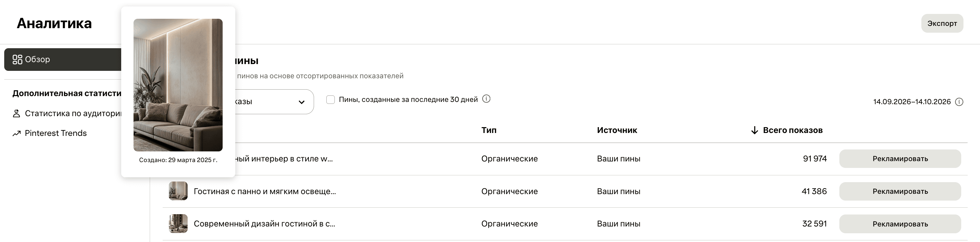Enable Пины, созданные за последние 30 дней checkbox
The height and width of the screenshot is (242, 980).
point(331,100)
